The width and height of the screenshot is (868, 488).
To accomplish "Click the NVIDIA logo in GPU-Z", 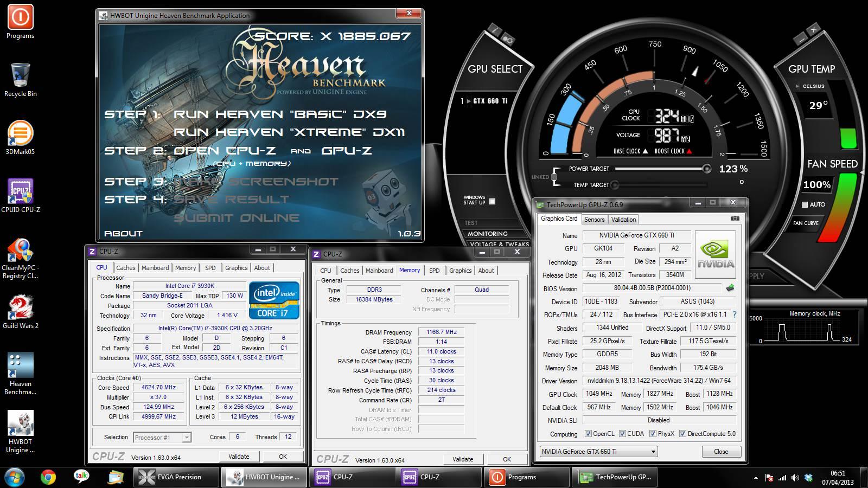I will [716, 254].
